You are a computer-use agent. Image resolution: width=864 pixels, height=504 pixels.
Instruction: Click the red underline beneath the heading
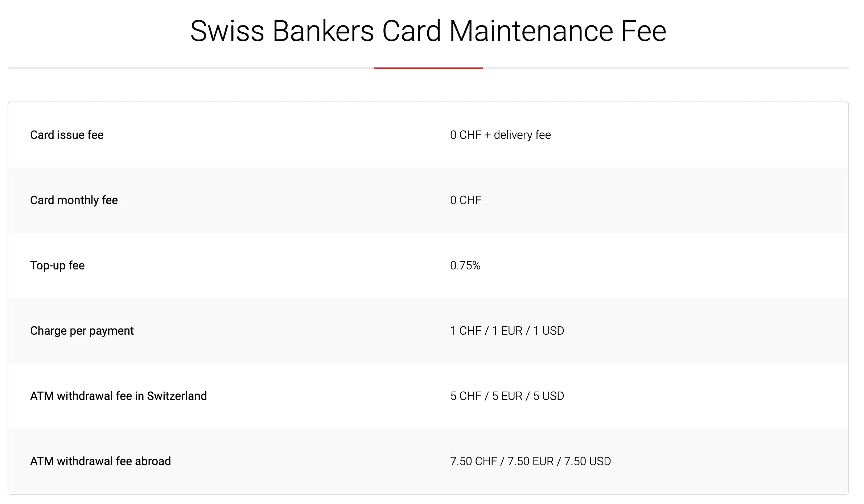pos(428,68)
